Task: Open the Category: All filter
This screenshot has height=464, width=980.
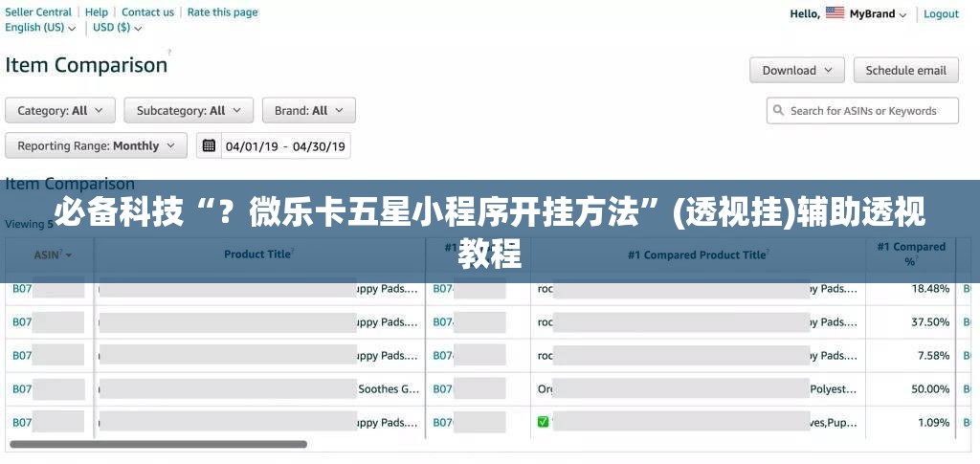Action: [x=60, y=111]
